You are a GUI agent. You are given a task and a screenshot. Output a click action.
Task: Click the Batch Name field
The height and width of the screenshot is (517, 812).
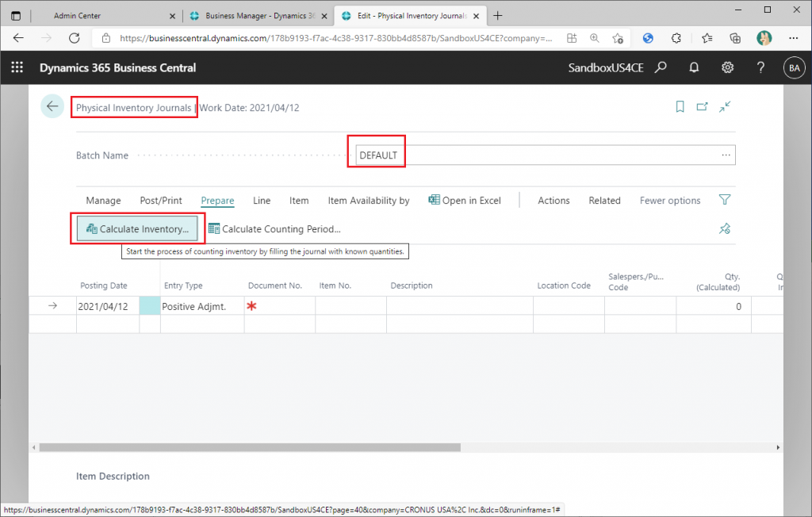pos(546,155)
